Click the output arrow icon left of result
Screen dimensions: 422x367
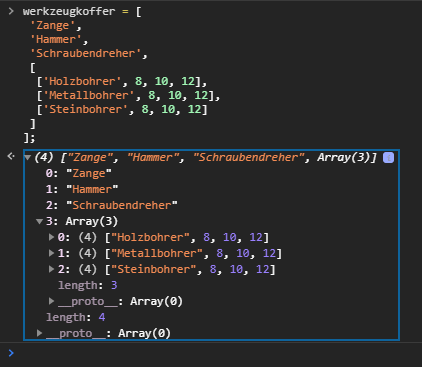coord(11,156)
